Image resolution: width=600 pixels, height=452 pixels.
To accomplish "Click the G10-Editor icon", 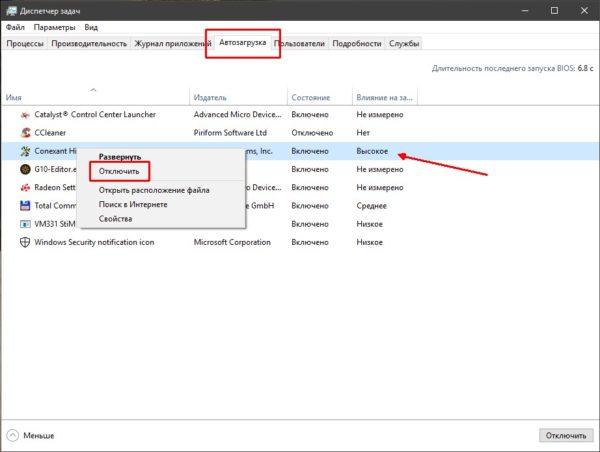I will click(25, 169).
